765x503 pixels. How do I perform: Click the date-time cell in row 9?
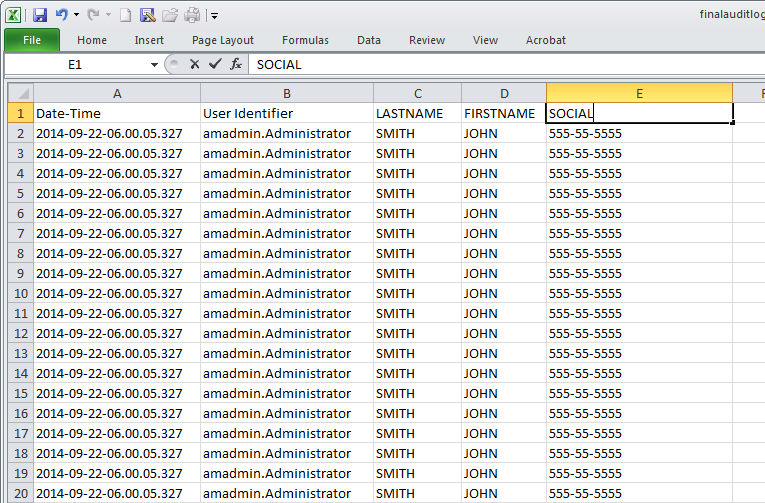[x=117, y=273]
